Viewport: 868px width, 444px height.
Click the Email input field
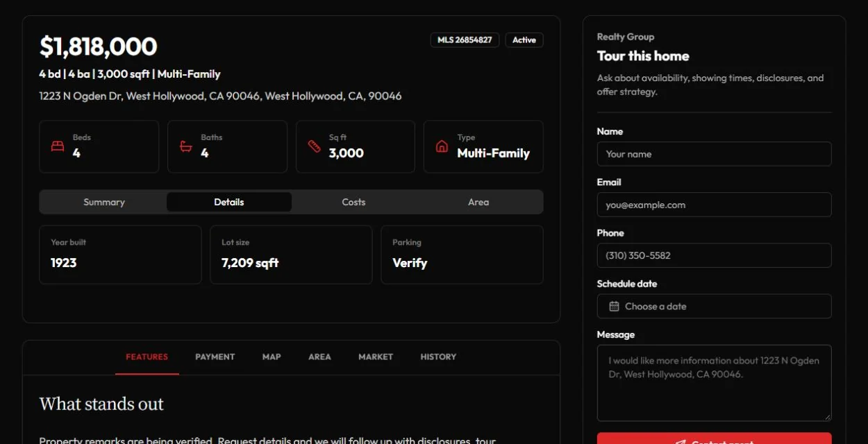714,205
